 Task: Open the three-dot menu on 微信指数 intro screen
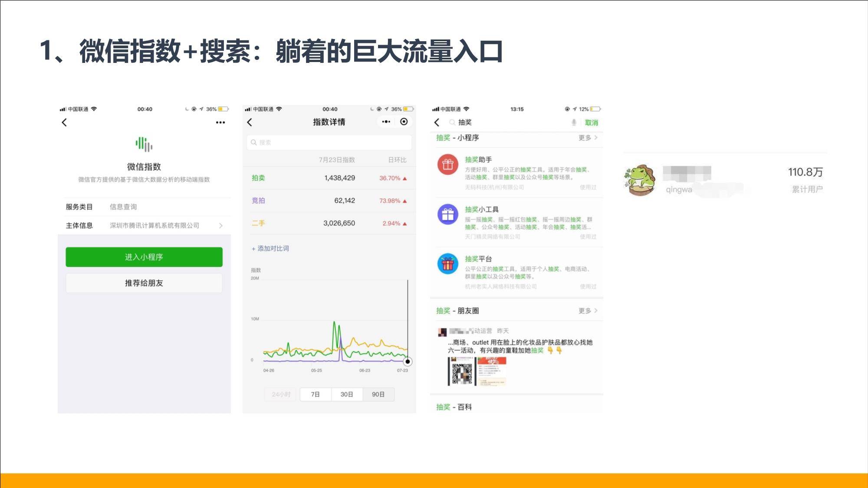click(220, 123)
